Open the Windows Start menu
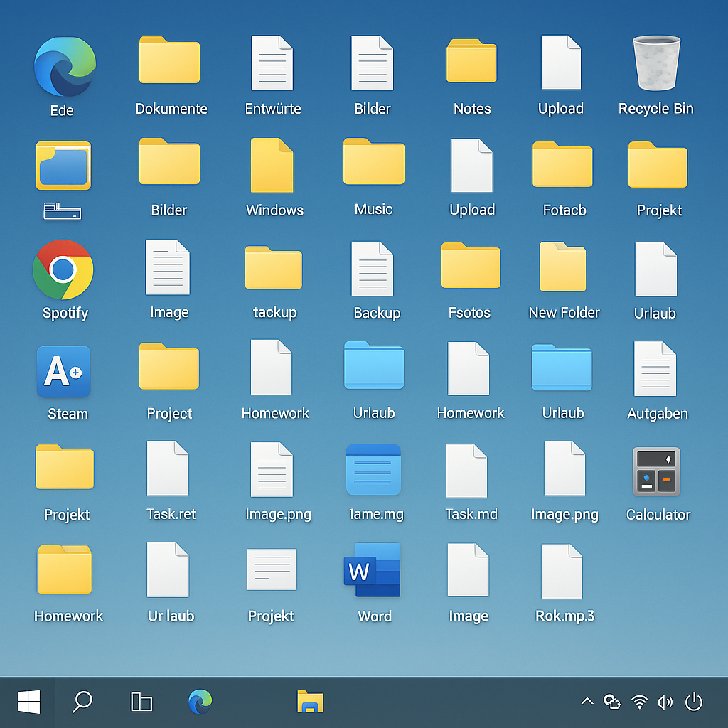Screen dimensions: 728x728 click(x=29, y=702)
